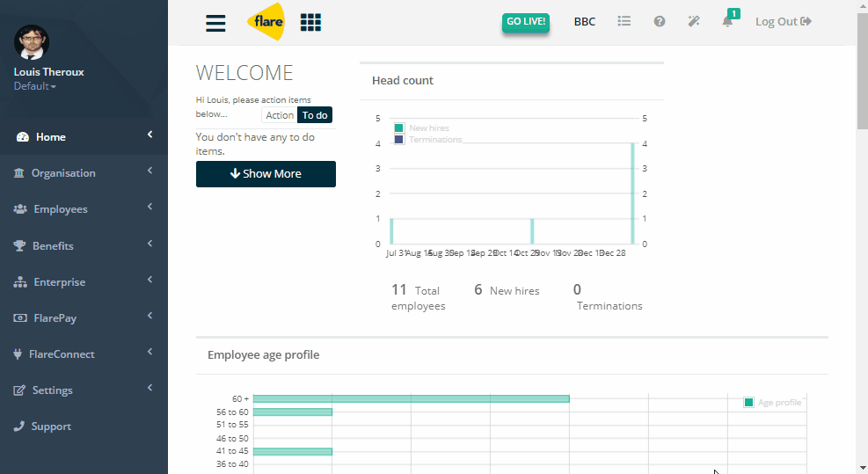Expand the Settings sidebar menu

tap(84, 390)
